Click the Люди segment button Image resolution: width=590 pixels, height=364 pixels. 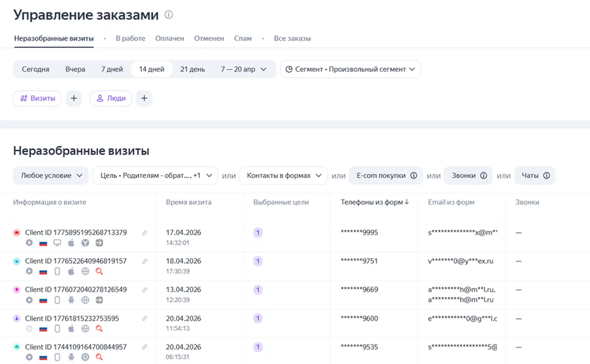pos(111,98)
